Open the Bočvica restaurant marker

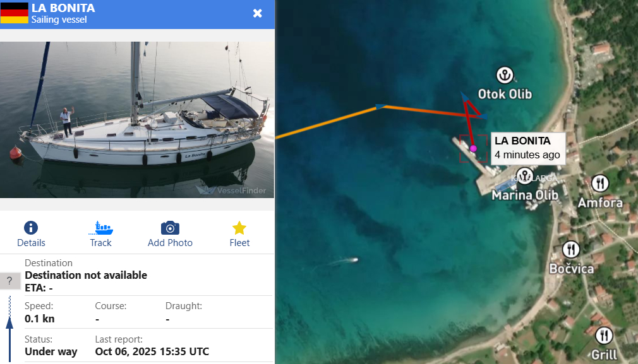pyautogui.click(x=571, y=249)
